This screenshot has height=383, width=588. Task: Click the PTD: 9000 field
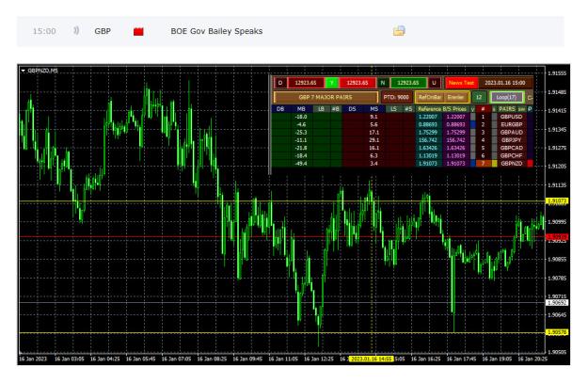(396, 97)
